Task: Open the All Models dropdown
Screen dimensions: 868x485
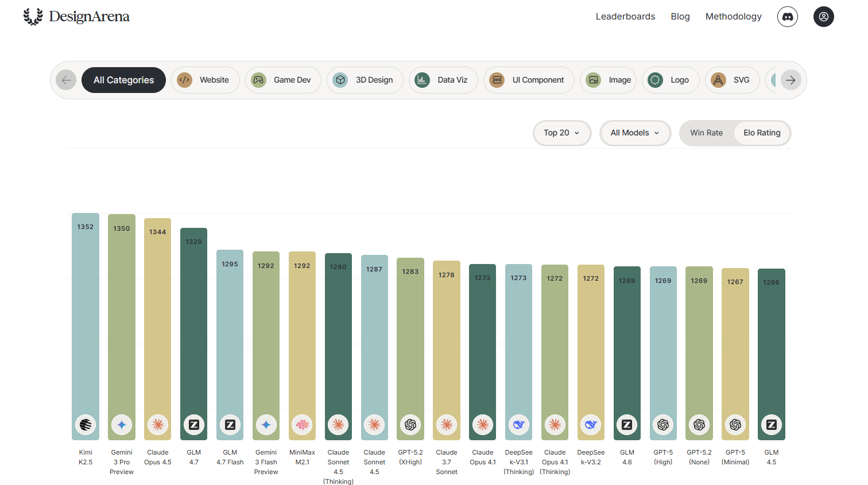Action: tap(634, 133)
